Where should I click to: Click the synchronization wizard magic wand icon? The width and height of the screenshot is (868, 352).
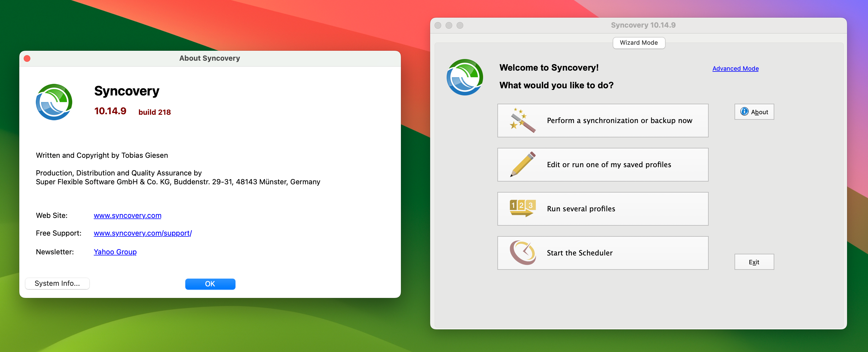pos(520,120)
